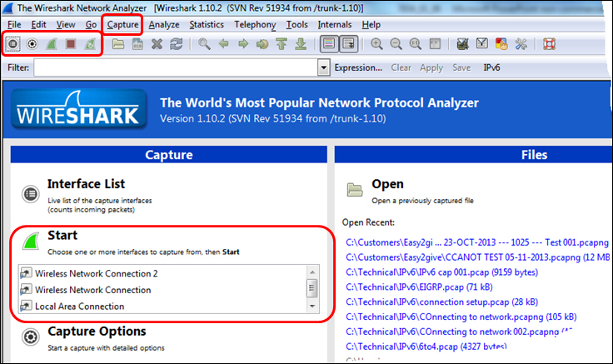Open the Edit menu
613x364 pixels.
(x=38, y=25)
